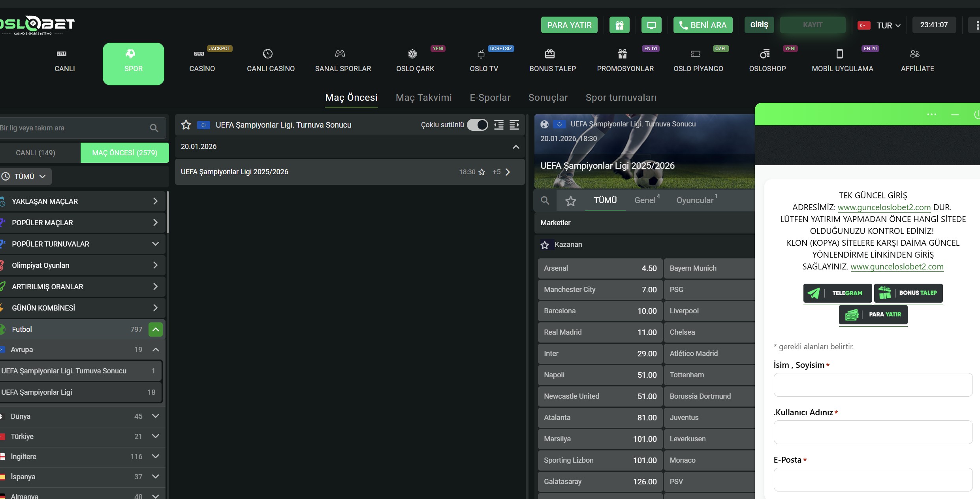Switch to the Maç Takvimi tab

[x=423, y=98]
